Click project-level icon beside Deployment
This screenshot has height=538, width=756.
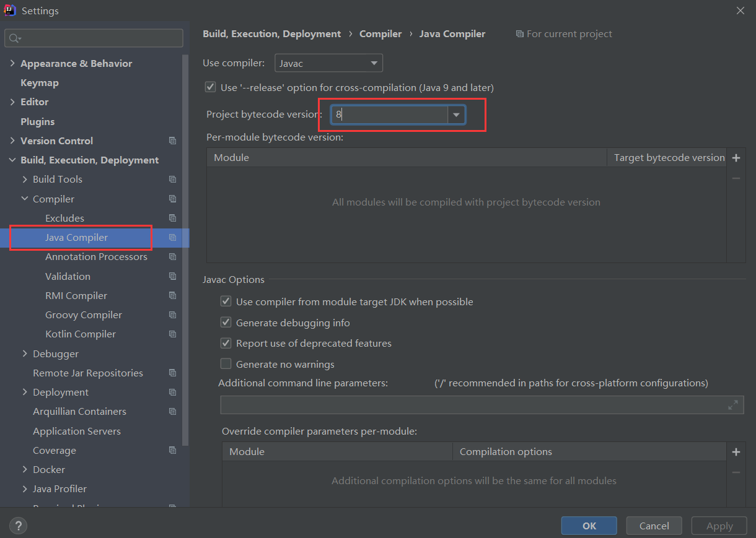(172, 393)
